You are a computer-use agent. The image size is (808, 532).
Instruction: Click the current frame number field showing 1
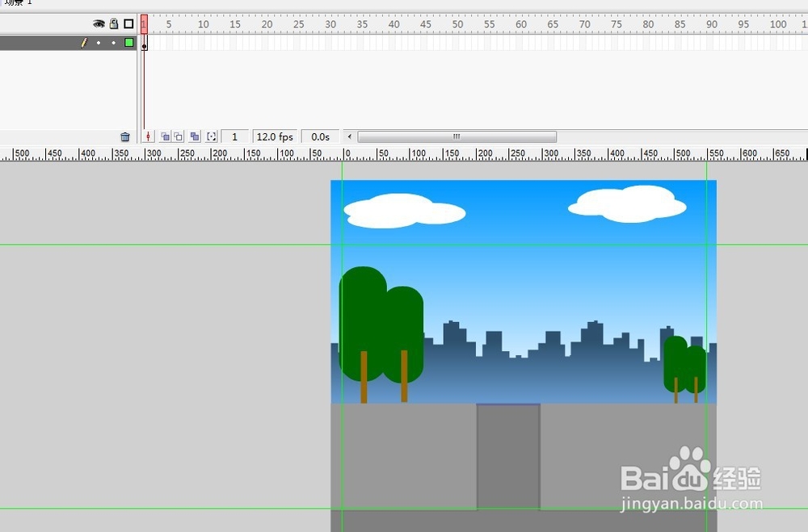coord(235,136)
